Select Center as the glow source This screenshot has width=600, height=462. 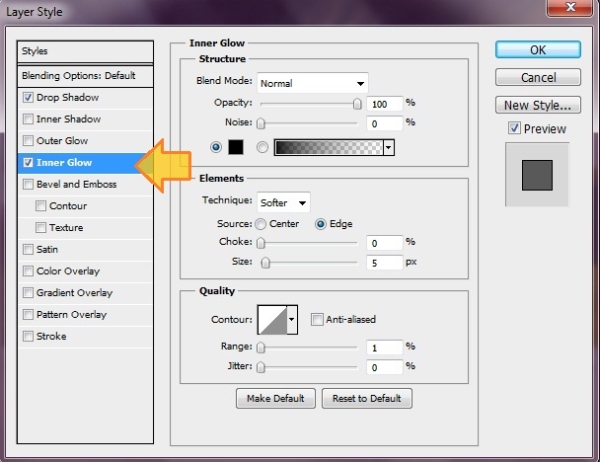pyautogui.click(x=261, y=224)
